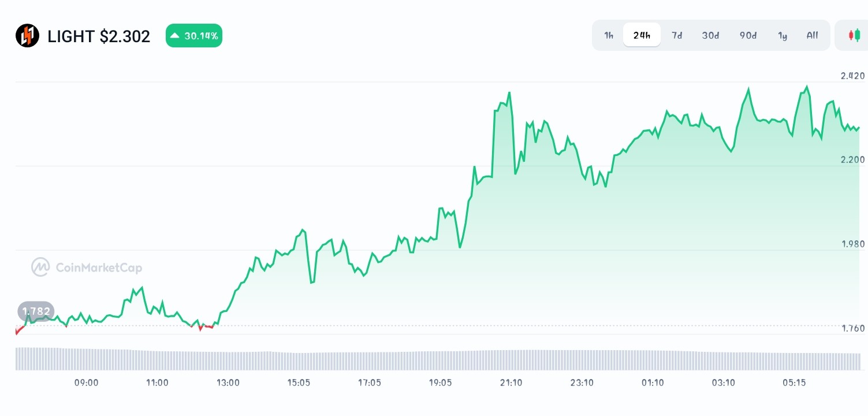
Task: Click the 15:05 time axis label
Action: [x=299, y=382]
